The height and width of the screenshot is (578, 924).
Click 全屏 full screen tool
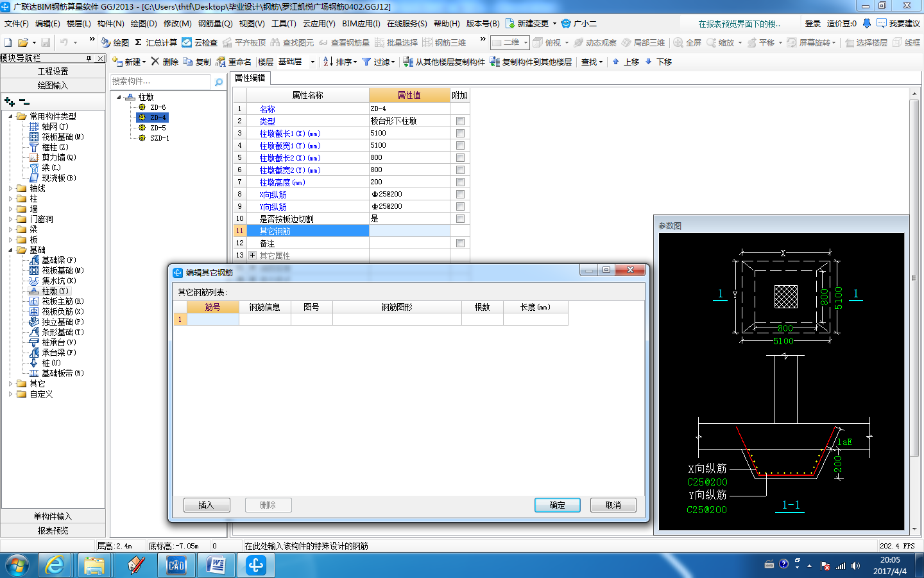tap(687, 42)
